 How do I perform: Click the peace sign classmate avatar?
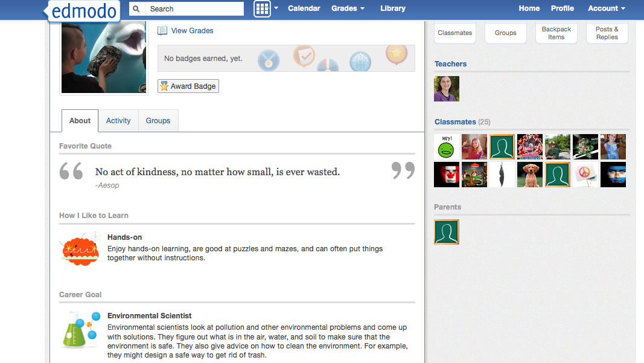(585, 175)
